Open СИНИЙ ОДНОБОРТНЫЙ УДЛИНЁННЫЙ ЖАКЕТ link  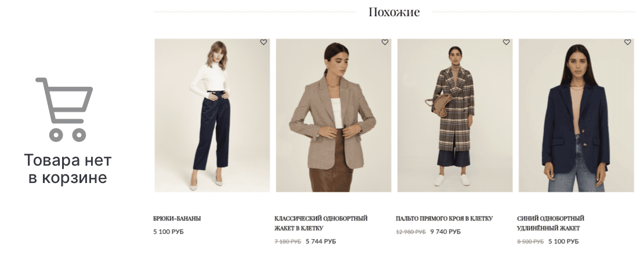tap(551, 223)
